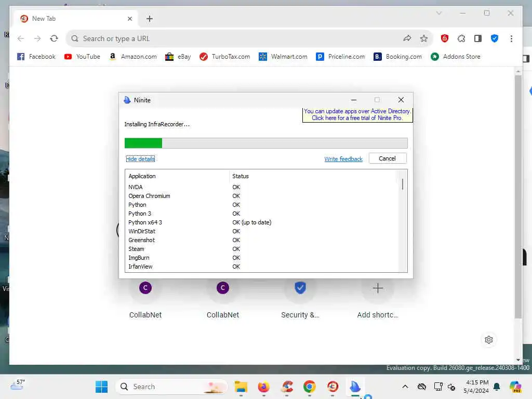Select the WinDirStat row
The image size is (532, 399).
point(261,231)
